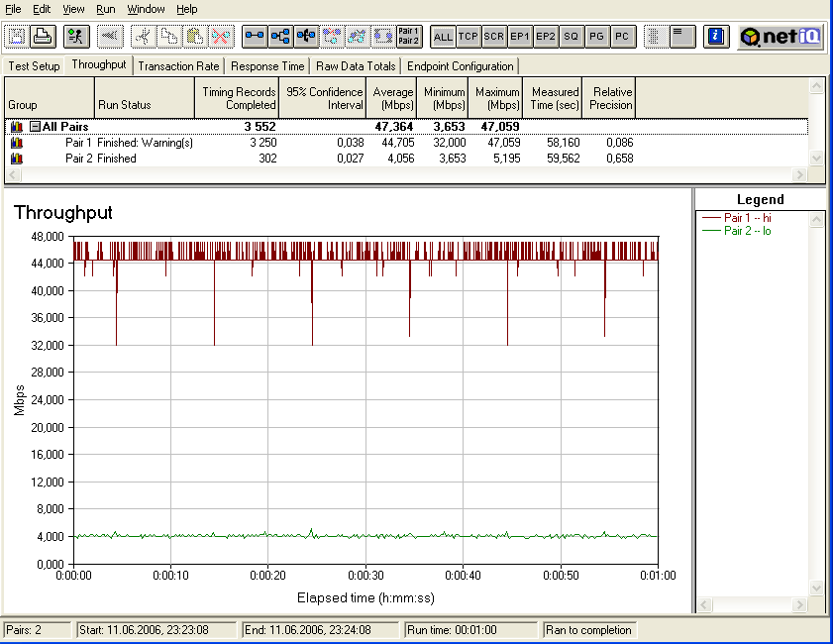Image resolution: width=833 pixels, height=644 pixels.
Task: Open the View menu
Action: coord(73,9)
